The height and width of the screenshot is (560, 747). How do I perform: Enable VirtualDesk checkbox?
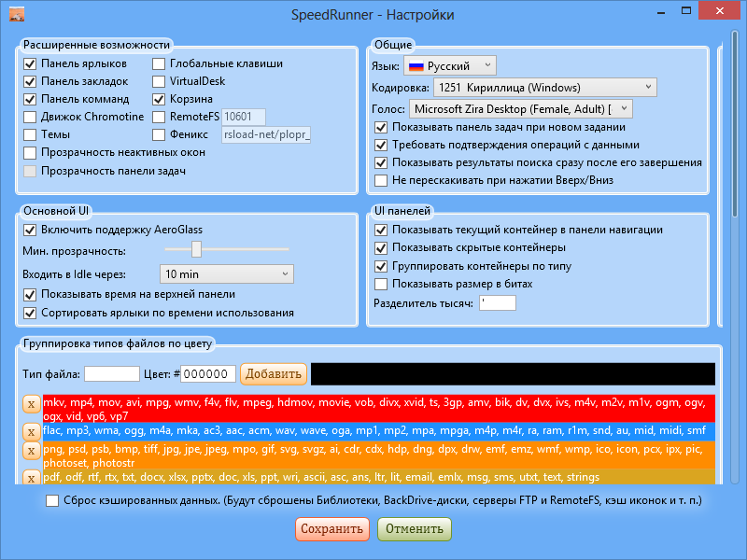coord(159,81)
